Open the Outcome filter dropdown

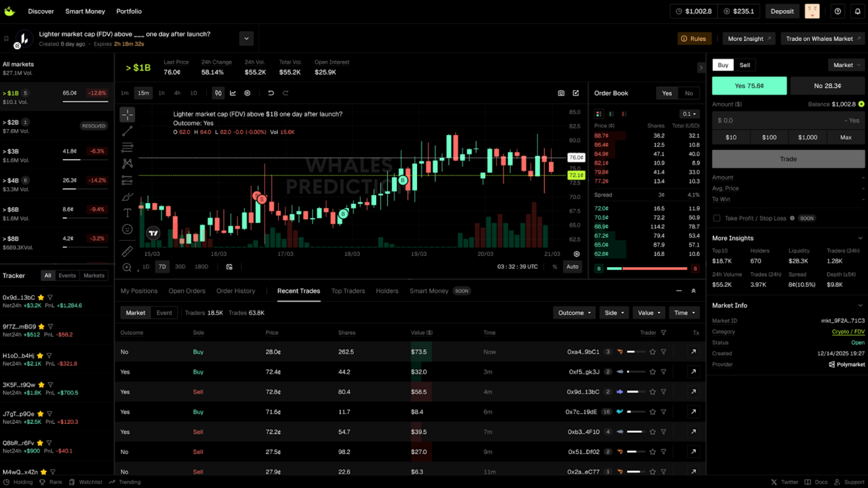(574, 312)
